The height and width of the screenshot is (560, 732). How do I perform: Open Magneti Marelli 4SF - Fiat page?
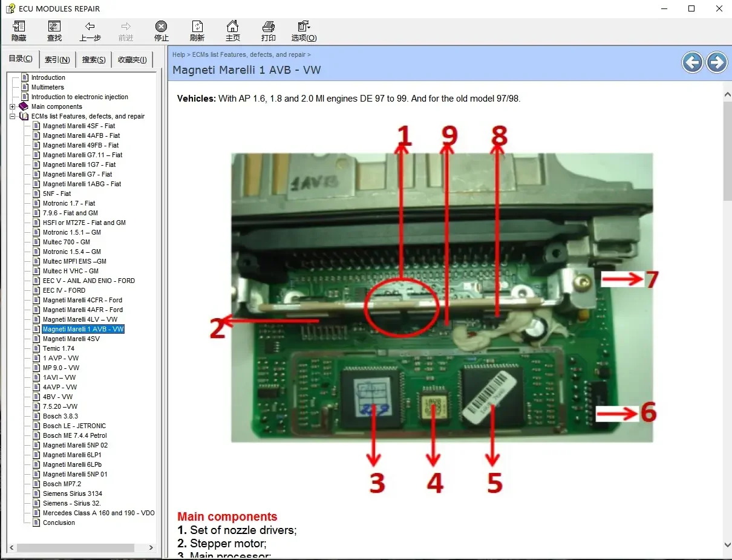(79, 126)
